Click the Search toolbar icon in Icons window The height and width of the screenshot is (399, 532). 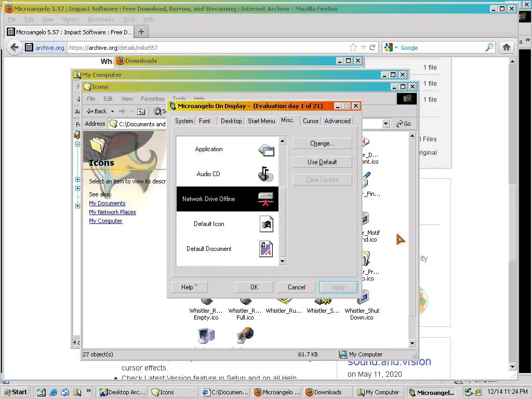159,111
